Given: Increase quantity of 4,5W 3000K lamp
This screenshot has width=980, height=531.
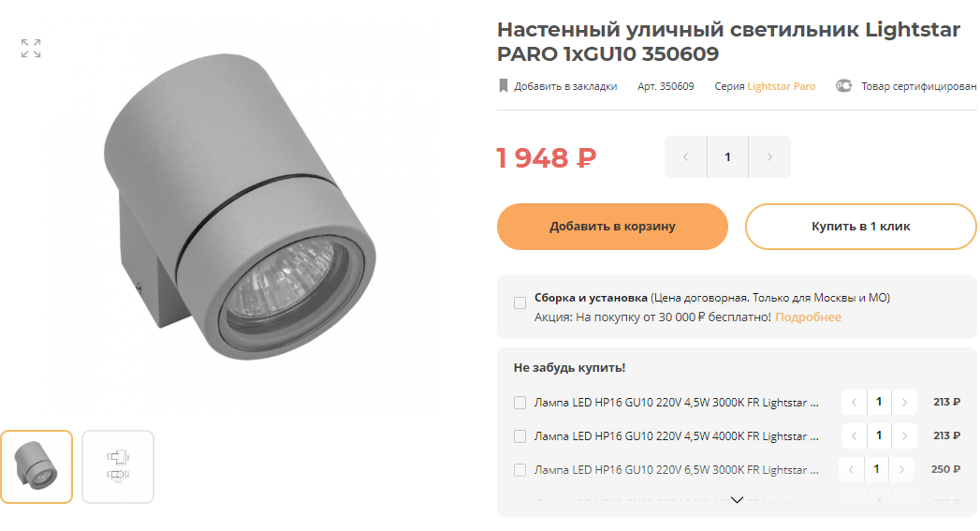Looking at the screenshot, I should click(904, 402).
